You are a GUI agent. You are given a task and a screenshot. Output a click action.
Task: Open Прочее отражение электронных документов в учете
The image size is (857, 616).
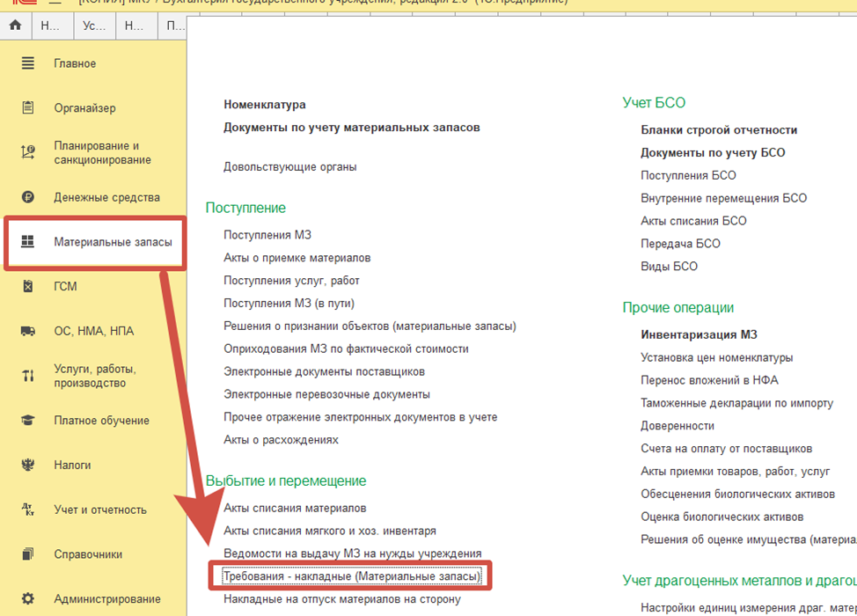[x=360, y=417]
